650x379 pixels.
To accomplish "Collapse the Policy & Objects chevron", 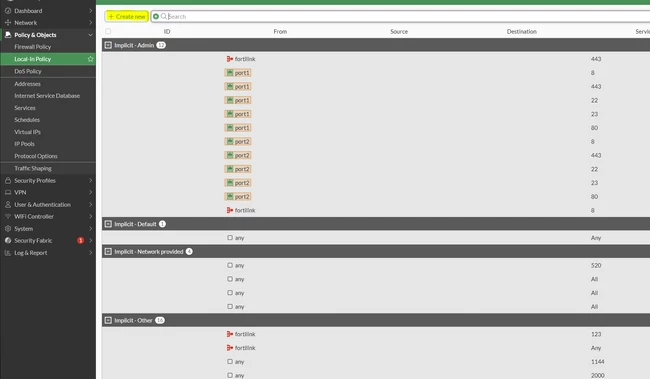I will click(90, 35).
